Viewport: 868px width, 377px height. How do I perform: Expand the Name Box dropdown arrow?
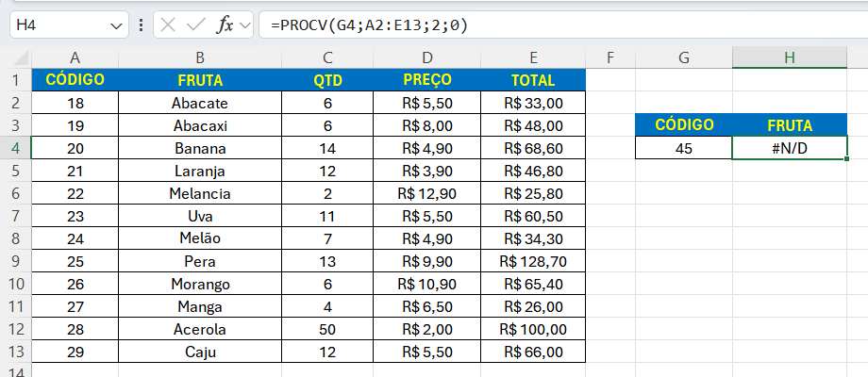(x=116, y=25)
